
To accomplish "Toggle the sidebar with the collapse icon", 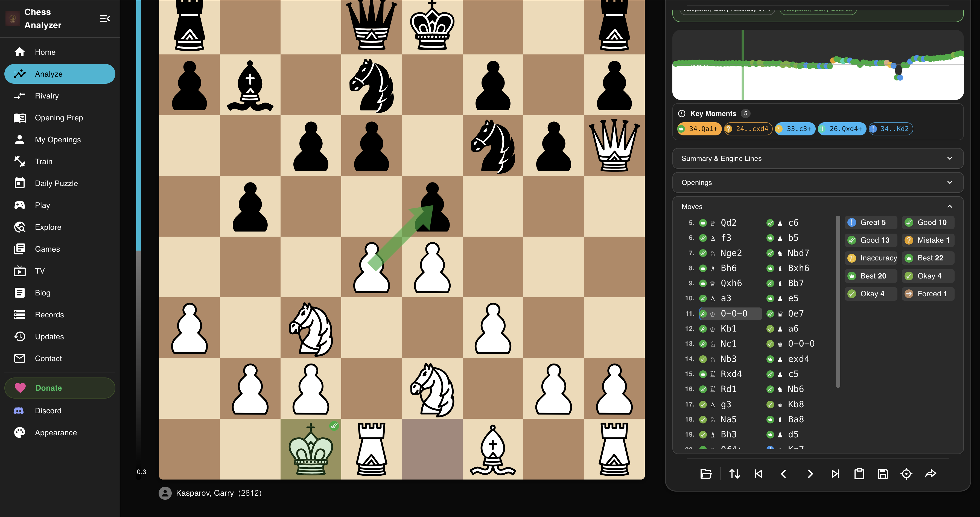I will (105, 18).
